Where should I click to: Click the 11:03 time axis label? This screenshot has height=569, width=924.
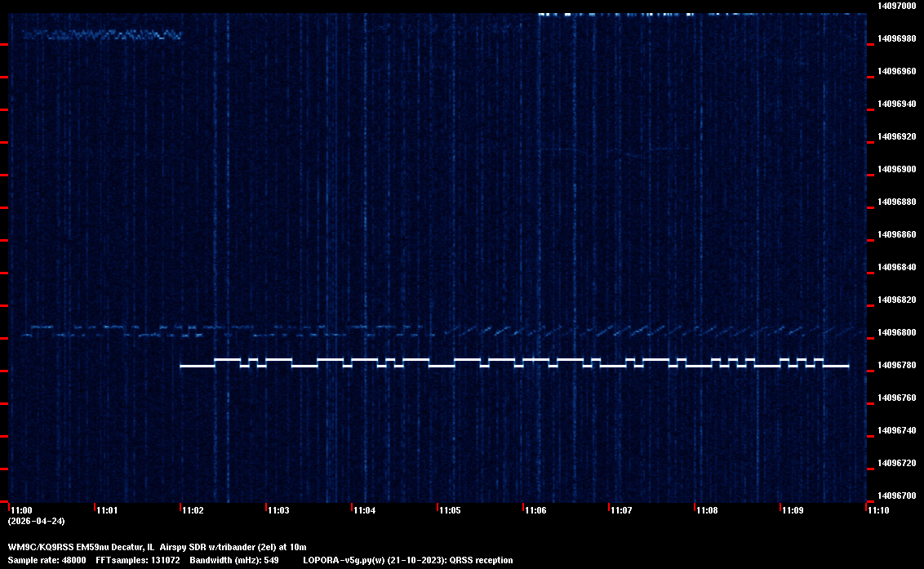tap(278, 510)
